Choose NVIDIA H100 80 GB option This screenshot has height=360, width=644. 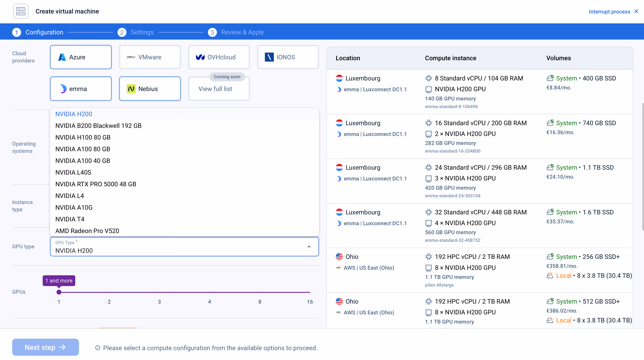(184, 137)
